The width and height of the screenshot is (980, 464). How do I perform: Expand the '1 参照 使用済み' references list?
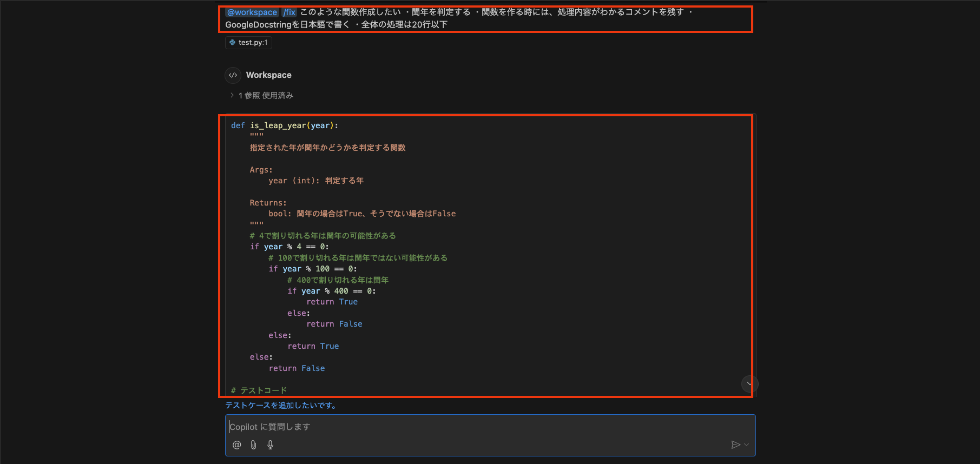tap(261, 95)
